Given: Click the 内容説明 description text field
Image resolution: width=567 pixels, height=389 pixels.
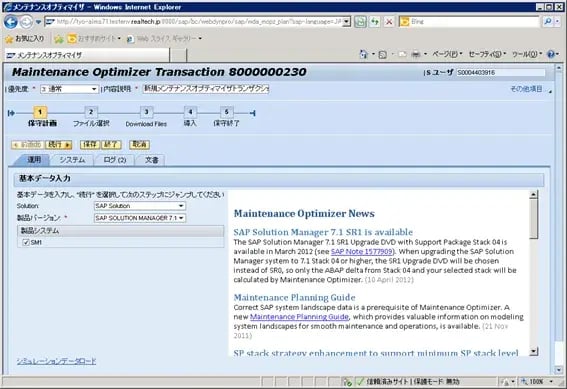Looking at the screenshot, I should click(x=206, y=89).
